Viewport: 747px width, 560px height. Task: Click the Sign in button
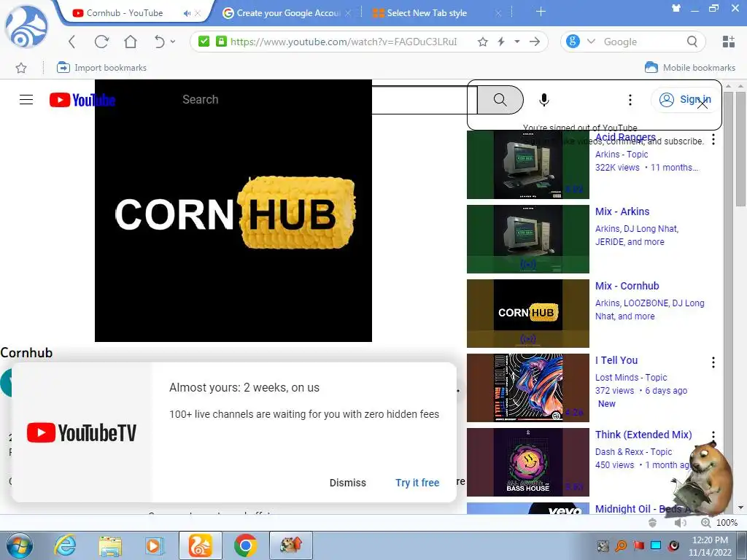click(x=685, y=99)
